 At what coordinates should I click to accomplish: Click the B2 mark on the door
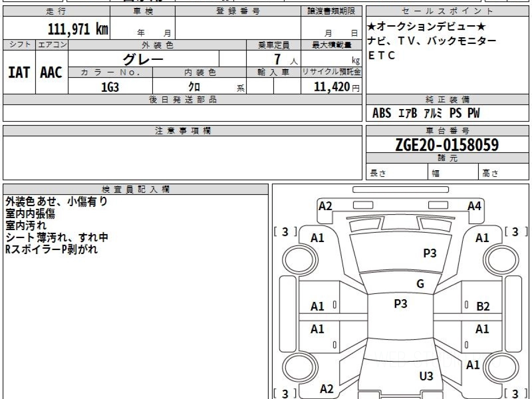[483, 306]
